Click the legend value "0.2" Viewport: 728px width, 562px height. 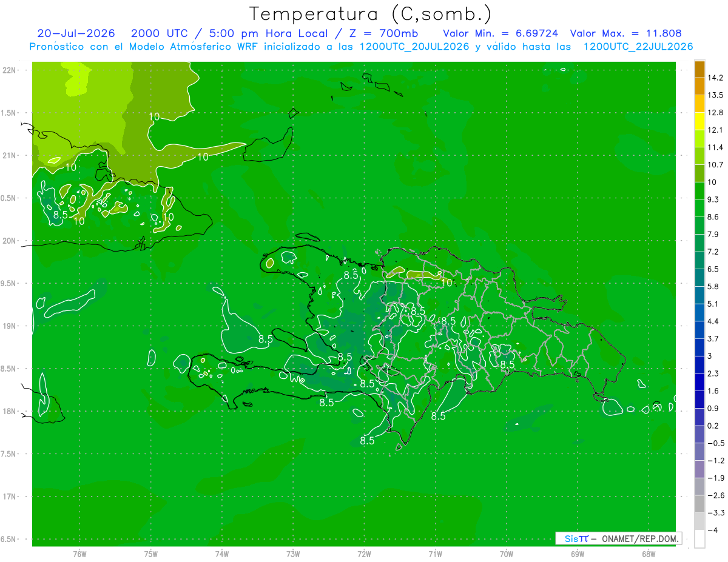click(x=713, y=426)
